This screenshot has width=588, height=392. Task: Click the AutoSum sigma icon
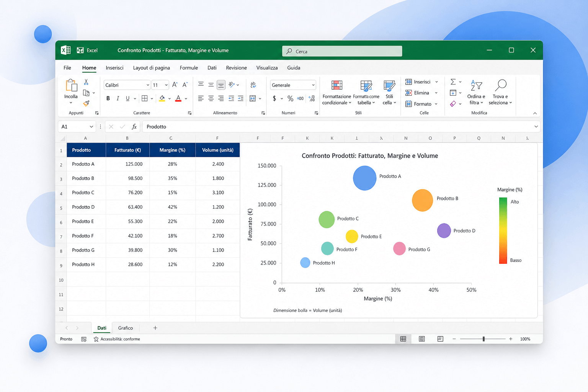(x=453, y=82)
